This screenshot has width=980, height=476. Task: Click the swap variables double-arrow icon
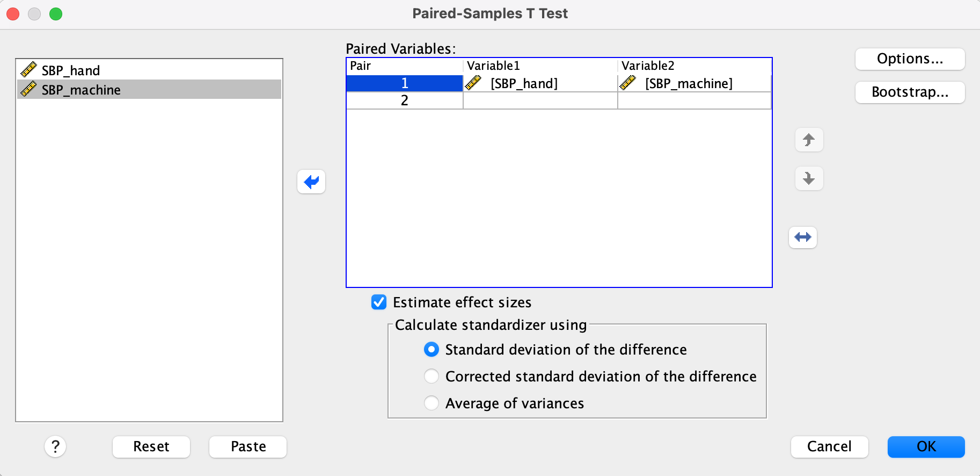pyautogui.click(x=803, y=237)
